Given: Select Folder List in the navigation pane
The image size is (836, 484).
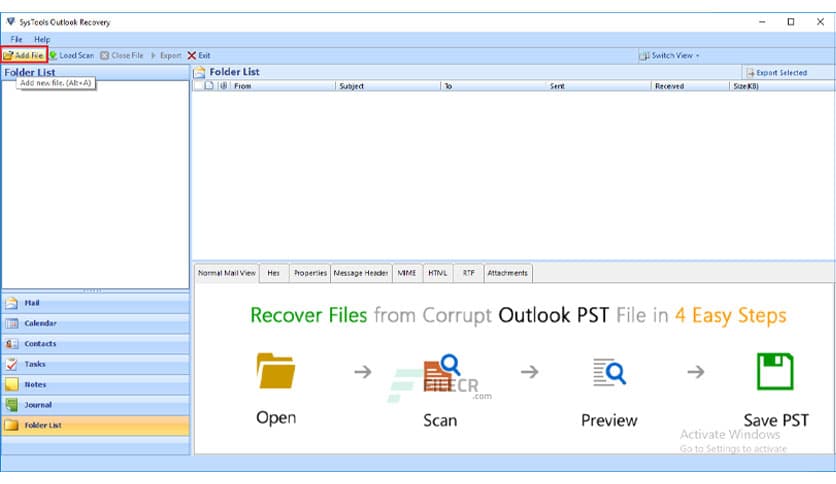Looking at the screenshot, I should pos(95,425).
